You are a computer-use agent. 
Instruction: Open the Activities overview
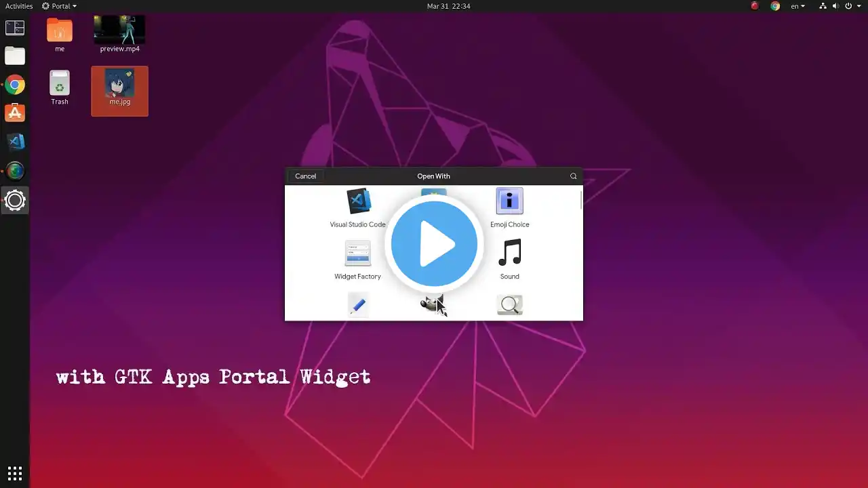(x=19, y=6)
